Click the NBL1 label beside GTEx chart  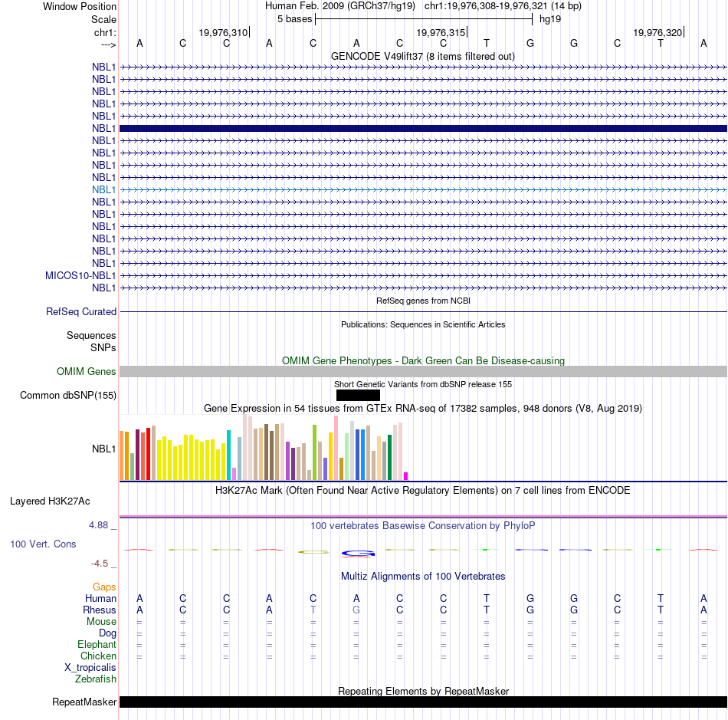[x=103, y=449]
